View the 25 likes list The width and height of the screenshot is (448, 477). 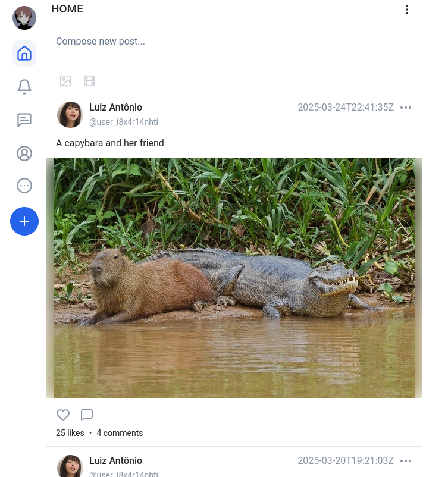coord(70,433)
